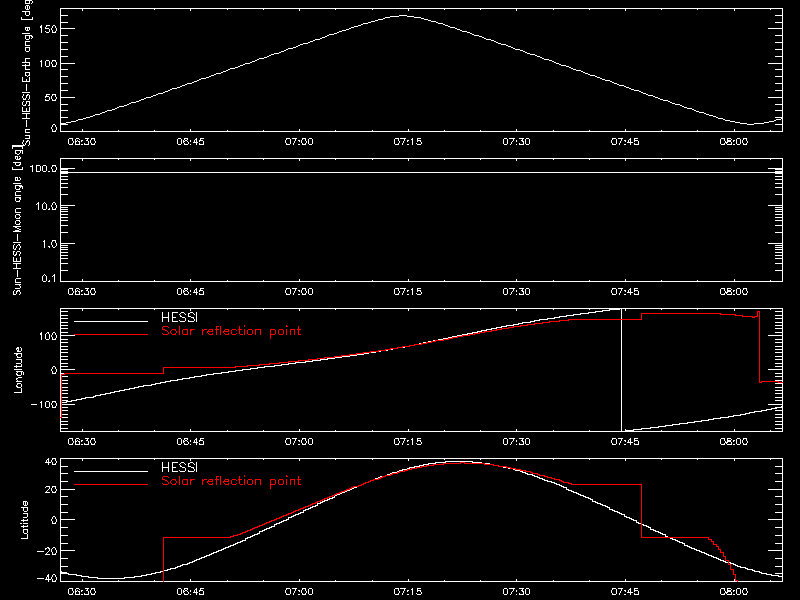Click red legend line in Latitude plot

(111, 485)
